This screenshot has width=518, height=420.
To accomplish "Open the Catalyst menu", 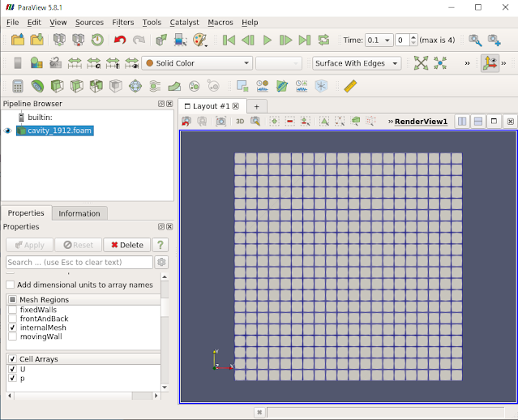I will [x=184, y=22].
